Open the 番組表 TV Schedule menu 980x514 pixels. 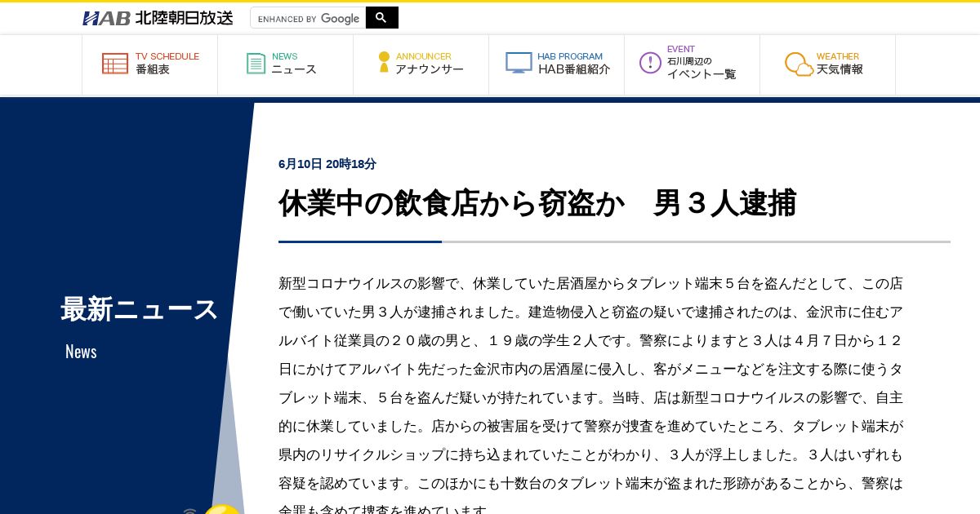click(x=150, y=64)
